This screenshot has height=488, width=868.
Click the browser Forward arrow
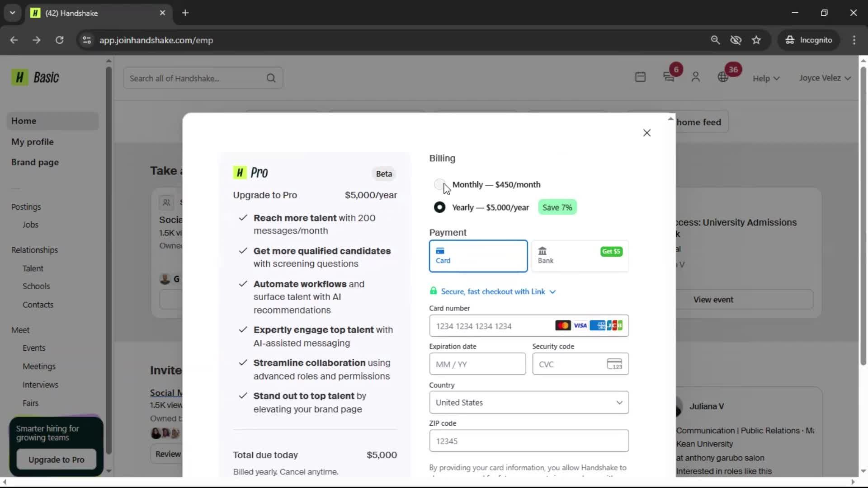pos(37,40)
